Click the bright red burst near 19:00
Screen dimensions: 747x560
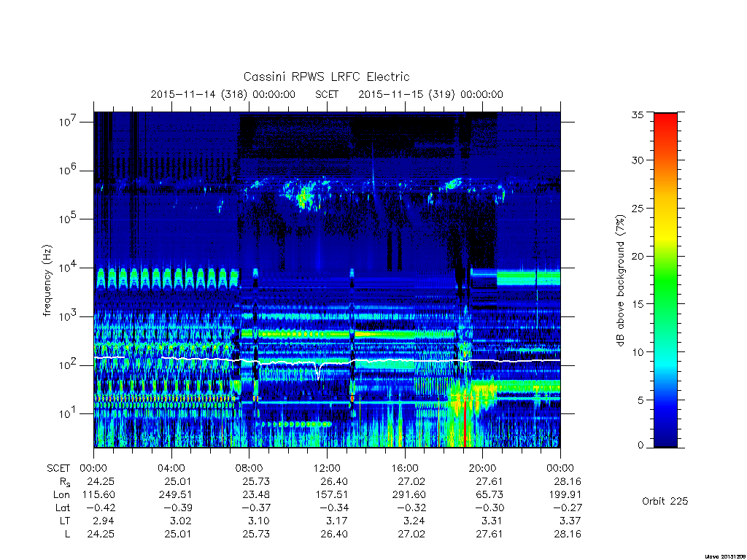coord(465,419)
